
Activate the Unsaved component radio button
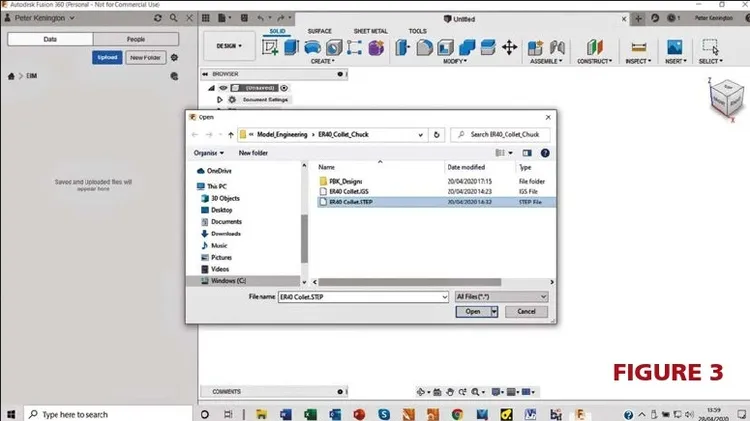click(284, 88)
